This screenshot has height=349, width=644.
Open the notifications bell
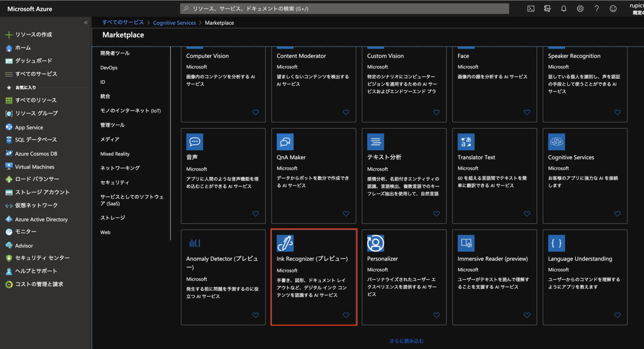(563, 9)
